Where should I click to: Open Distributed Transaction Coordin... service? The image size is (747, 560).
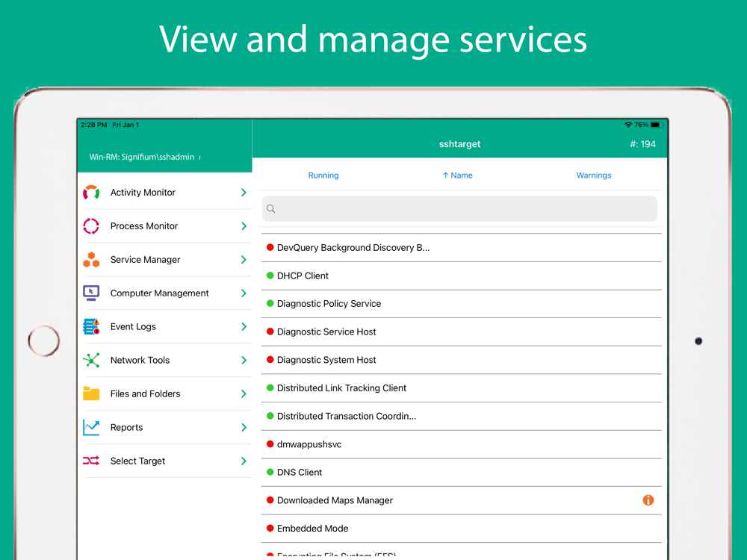(x=461, y=416)
